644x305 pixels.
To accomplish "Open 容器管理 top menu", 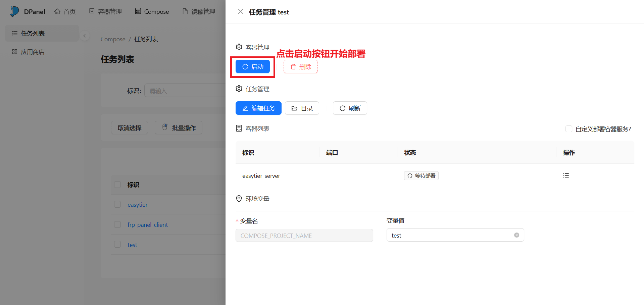I will [105, 12].
